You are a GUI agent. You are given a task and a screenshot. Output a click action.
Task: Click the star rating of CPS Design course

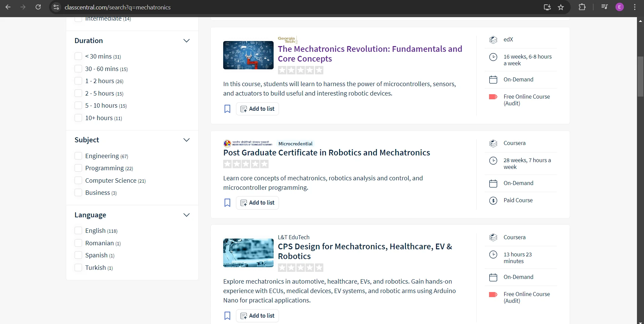click(300, 267)
